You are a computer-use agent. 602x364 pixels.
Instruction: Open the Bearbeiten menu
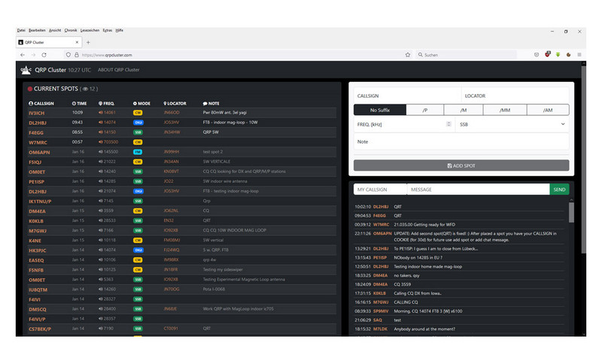pyautogui.click(x=37, y=30)
